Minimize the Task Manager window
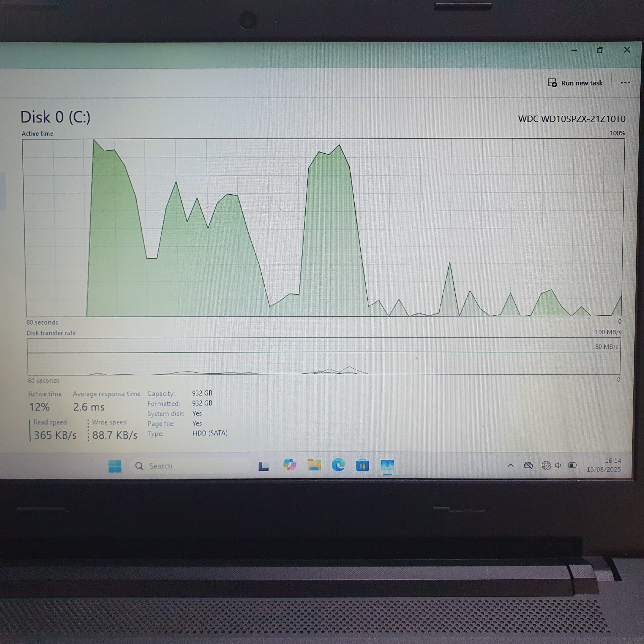Screen dimensions: 644x644 coord(574,50)
